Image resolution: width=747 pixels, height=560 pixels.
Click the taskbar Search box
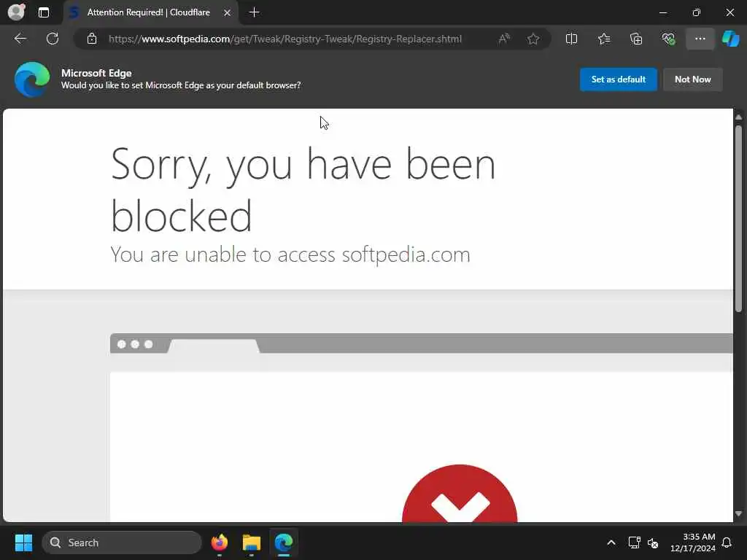(122, 542)
